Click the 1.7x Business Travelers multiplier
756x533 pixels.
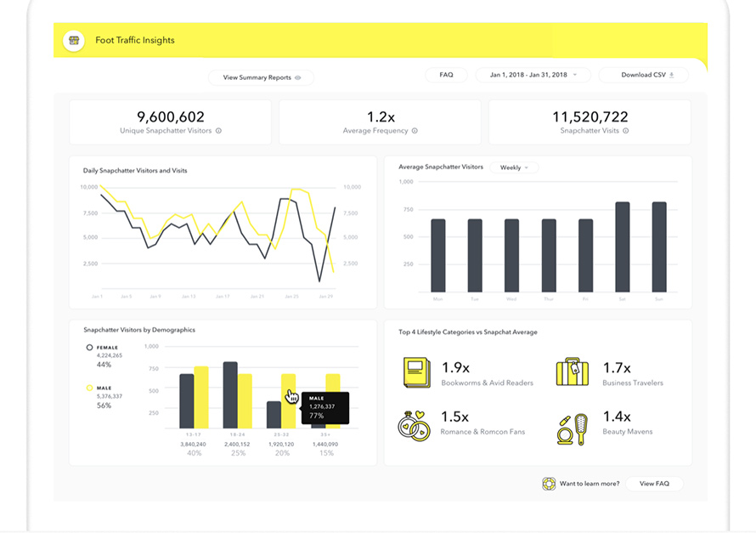tap(617, 367)
